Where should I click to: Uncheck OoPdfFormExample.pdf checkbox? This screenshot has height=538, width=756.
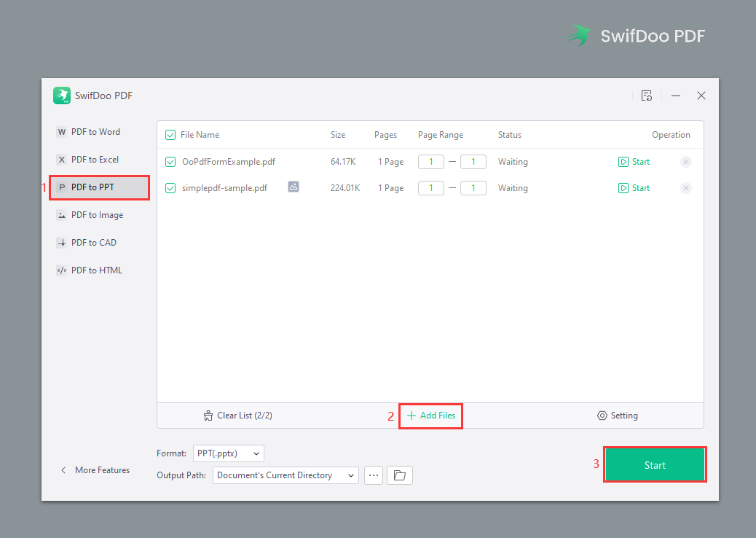170,162
